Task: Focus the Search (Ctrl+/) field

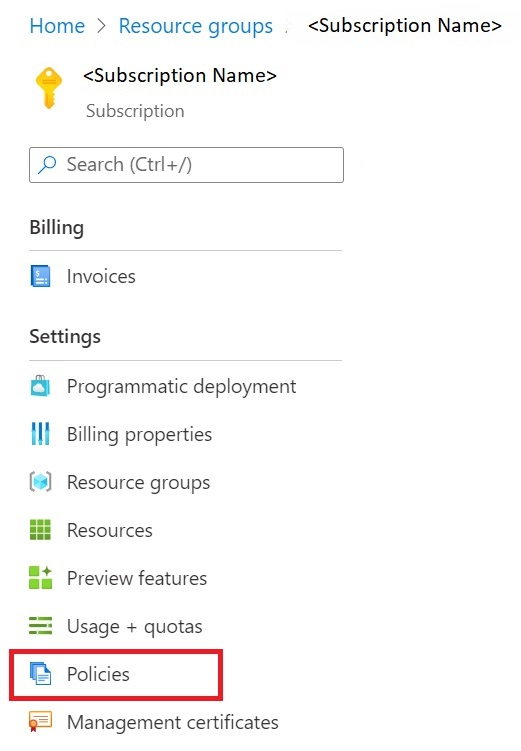Action: tap(186, 165)
